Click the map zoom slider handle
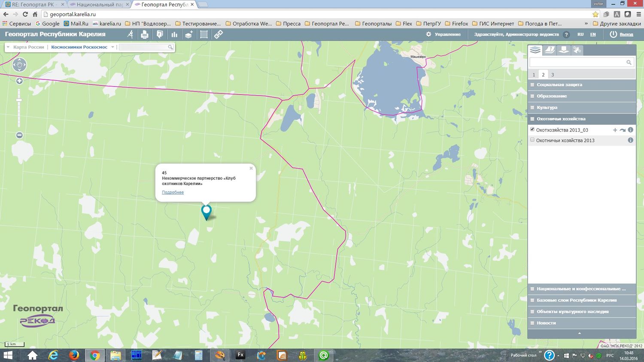 19,100
